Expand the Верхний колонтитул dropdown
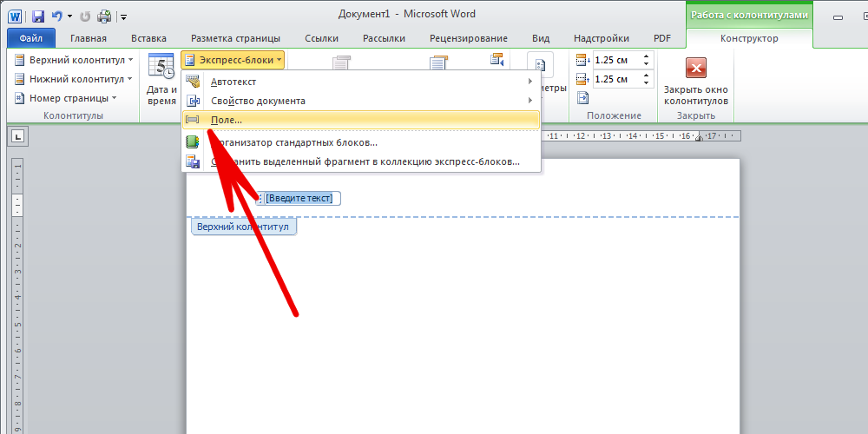 tap(74, 60)
